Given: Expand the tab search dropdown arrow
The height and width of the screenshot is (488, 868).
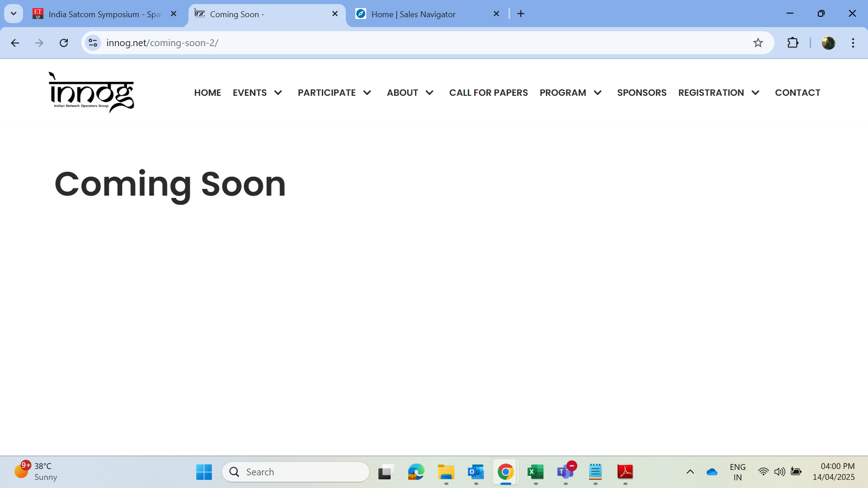Looking at the screenshot, I should click(x=14, y=14).
